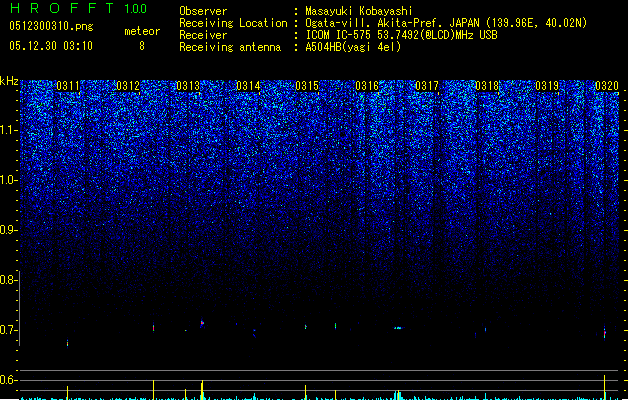
Task: Click the 1.0 frequency axis label
Action: click(8, 180)
